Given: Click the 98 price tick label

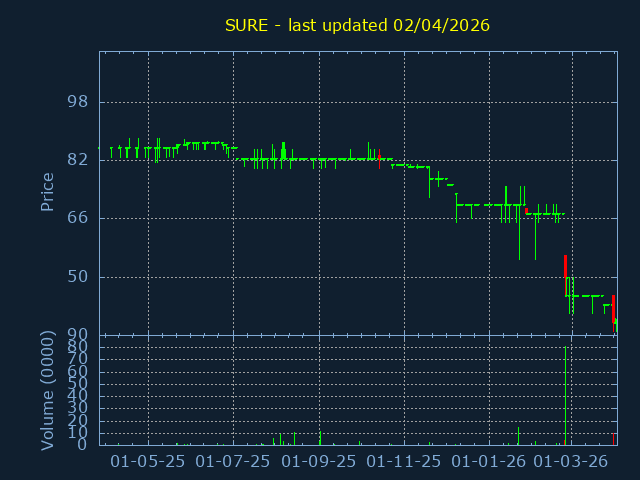Looking at the screenshot, I should click(77, 102).
